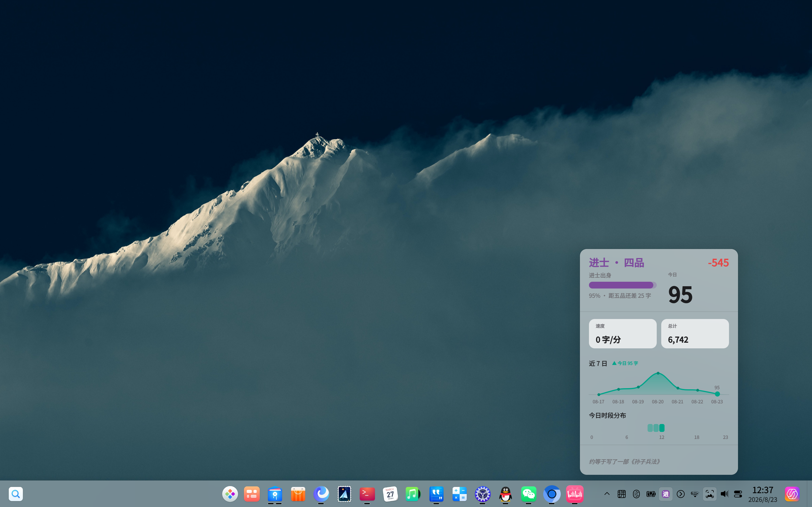
Task: Click the 总计 6,742 card
Action: tap(695, 334)
